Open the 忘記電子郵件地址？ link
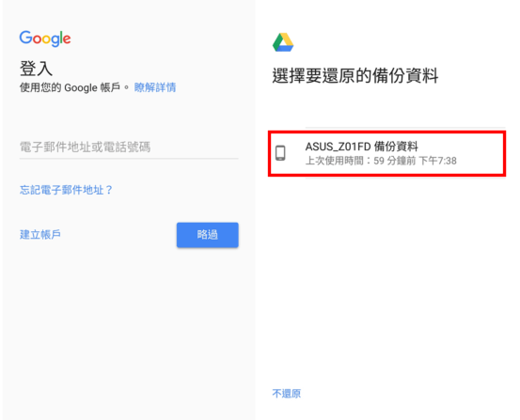The height and width of the screenshot is (420, 520). 67,190
